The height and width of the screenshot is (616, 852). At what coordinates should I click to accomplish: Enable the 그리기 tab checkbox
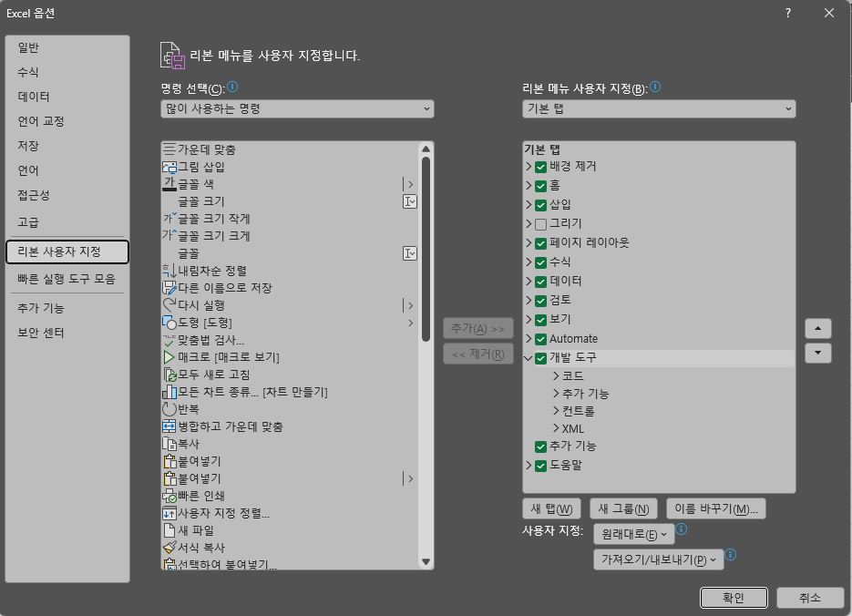540,224
